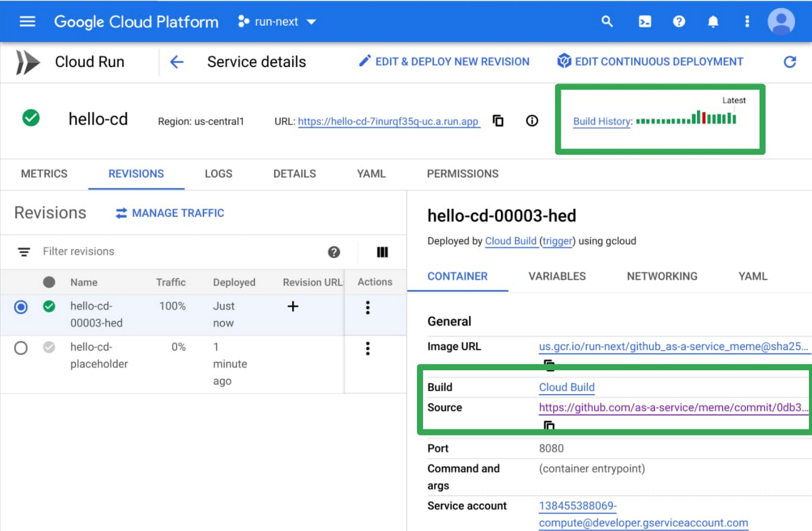Open notifications bell icon
This screenshot has height=531, width=812.
point(713,21)
